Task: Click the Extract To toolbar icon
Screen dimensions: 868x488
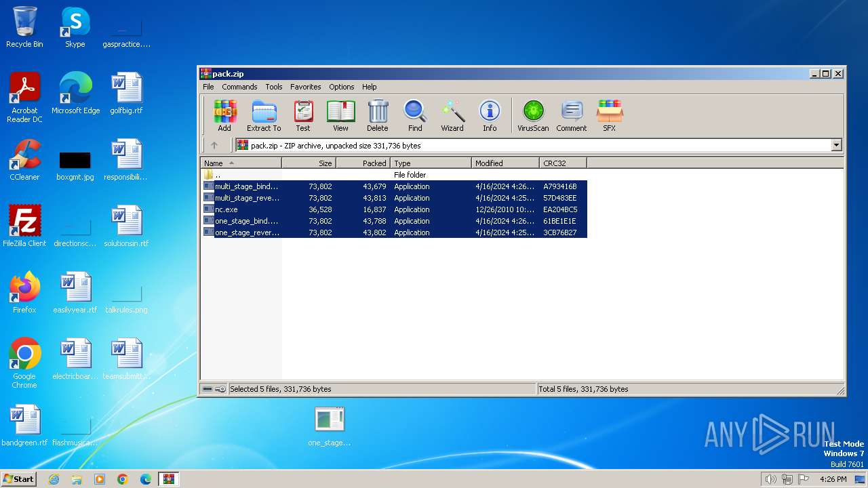Action: [x=264, y=115]
